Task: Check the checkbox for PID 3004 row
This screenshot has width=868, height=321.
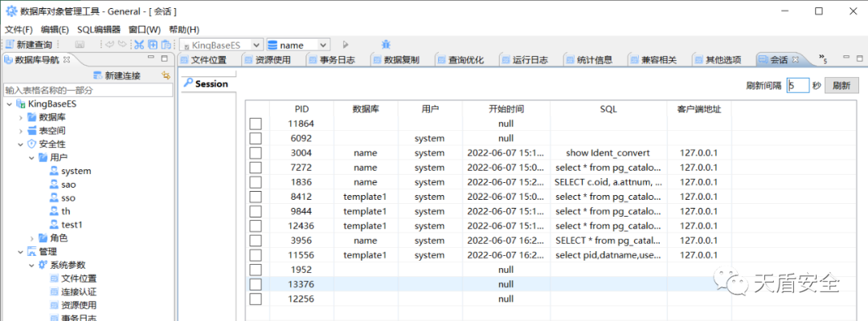Action: click(256, 152)
